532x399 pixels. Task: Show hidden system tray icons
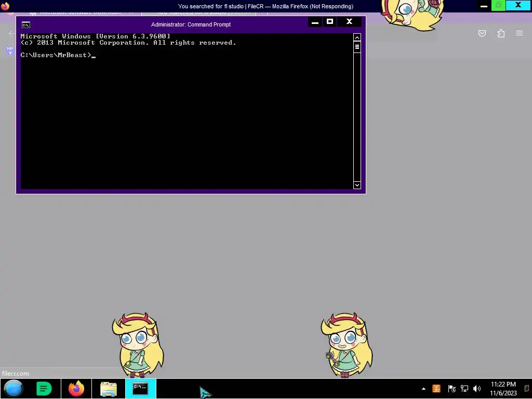[x=423, y=389]
